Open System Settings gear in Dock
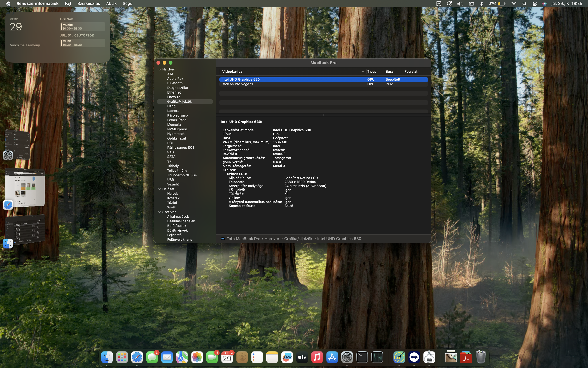 [347, 357]
